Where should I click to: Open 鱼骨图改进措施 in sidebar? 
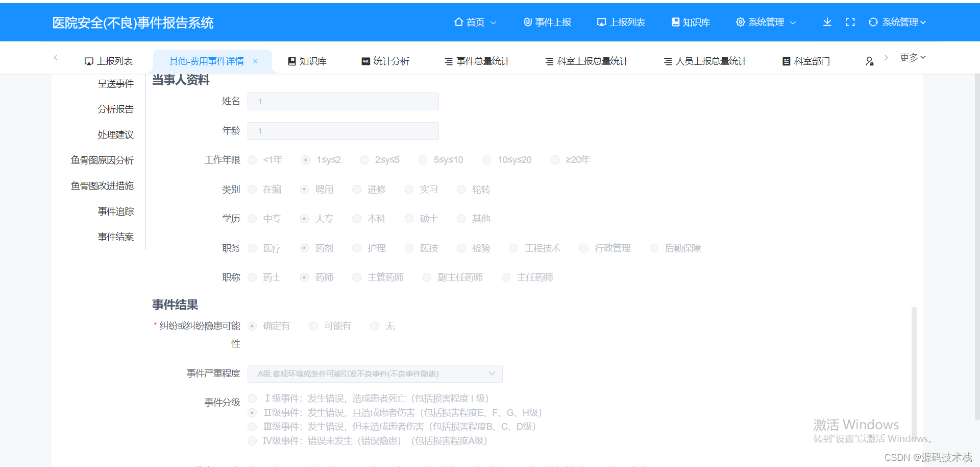coord(102,186)
